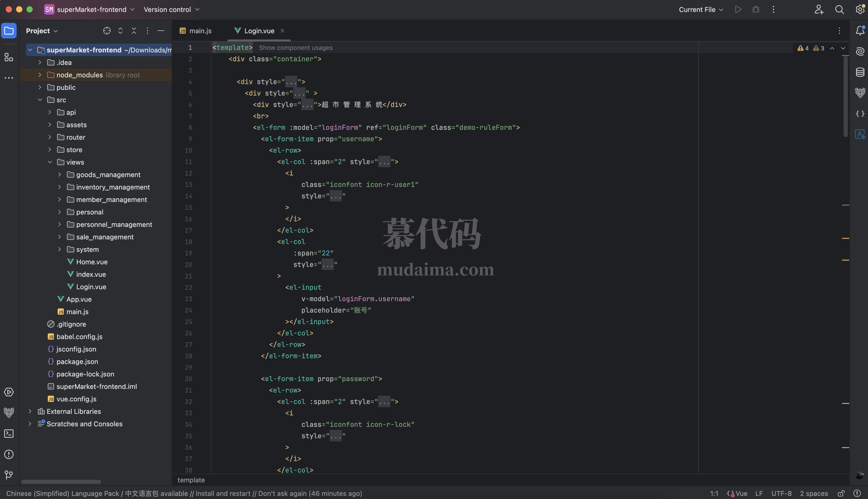Image resolution: width=868 pixels, height=499 pixels.
Task: Open notifications via bell icon
Action: click(860, 30)
